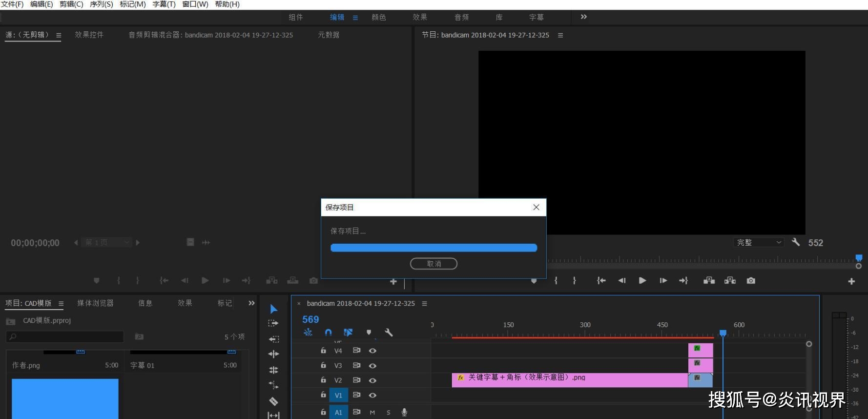This screenshot has width=868, height=419.
Task: Switch to the 颜色 workspace tab
Action: tap(378, 17)
